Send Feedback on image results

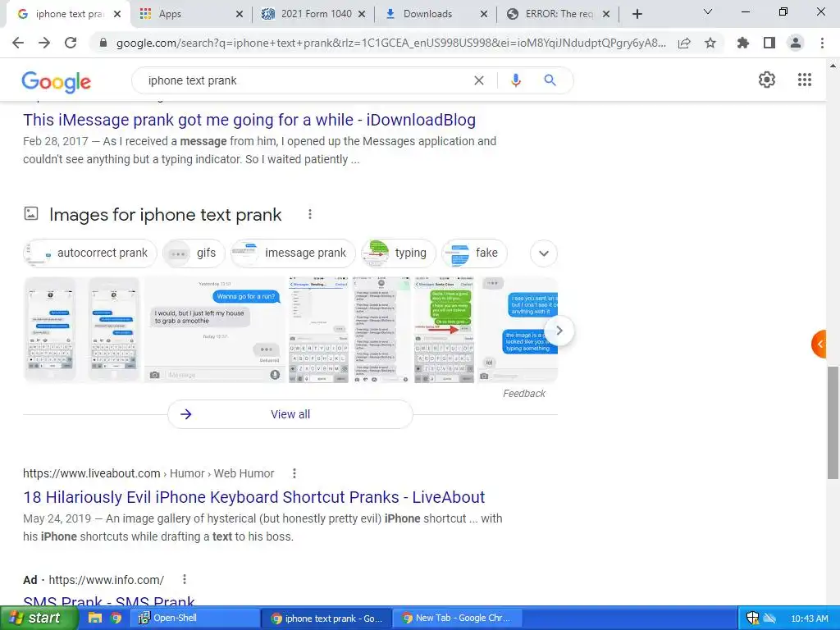(524, 393)
